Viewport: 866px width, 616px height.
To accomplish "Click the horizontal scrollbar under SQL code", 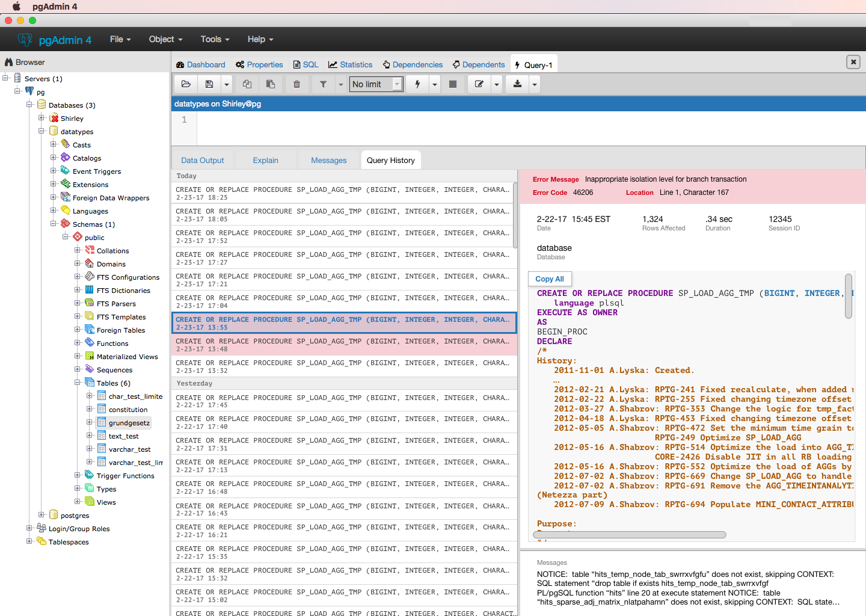I will click(631, 534).
